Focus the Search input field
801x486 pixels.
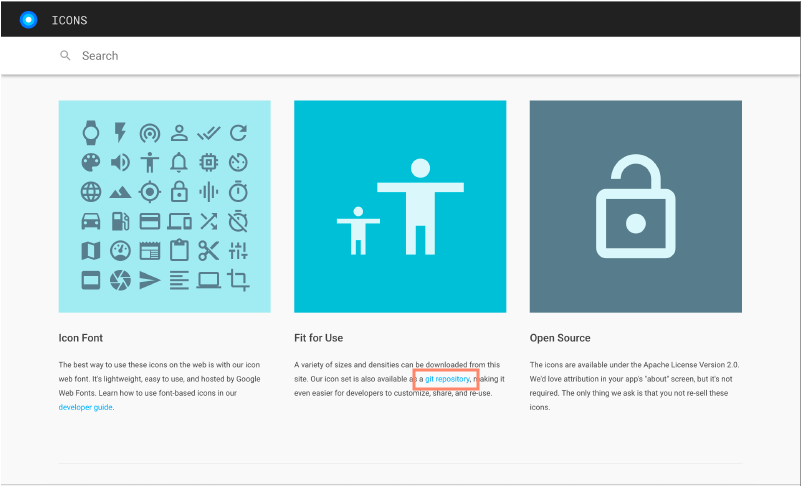400,56
